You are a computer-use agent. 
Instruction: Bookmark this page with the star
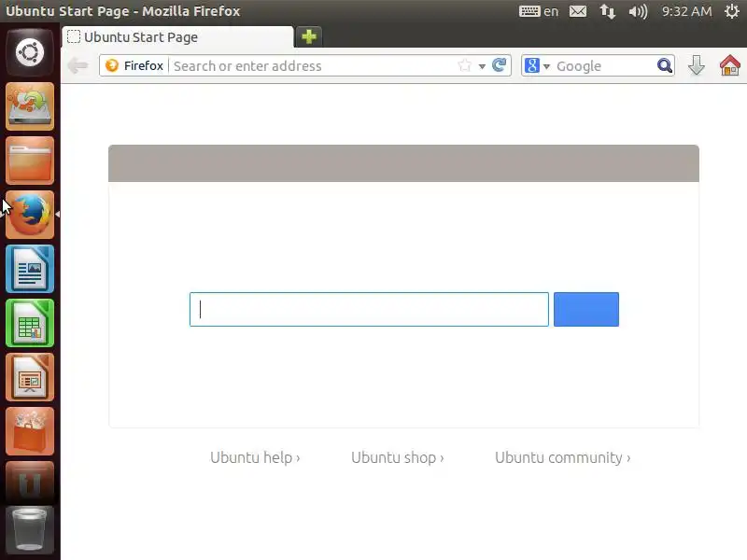click(464, 65)
